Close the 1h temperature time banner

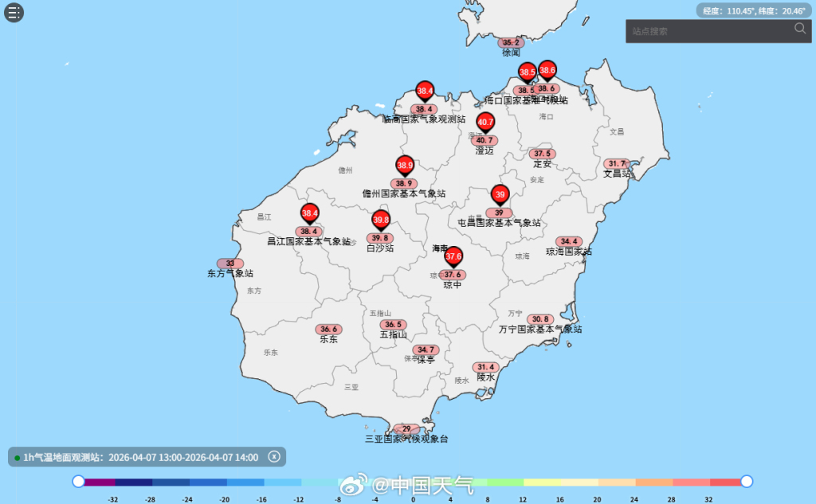tap(273, 456)
